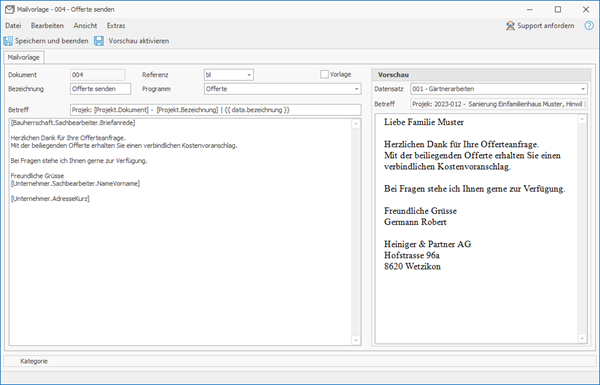Click the Support anfordern person icon
This screenshot has height=385, width=600.
(510, 26)
